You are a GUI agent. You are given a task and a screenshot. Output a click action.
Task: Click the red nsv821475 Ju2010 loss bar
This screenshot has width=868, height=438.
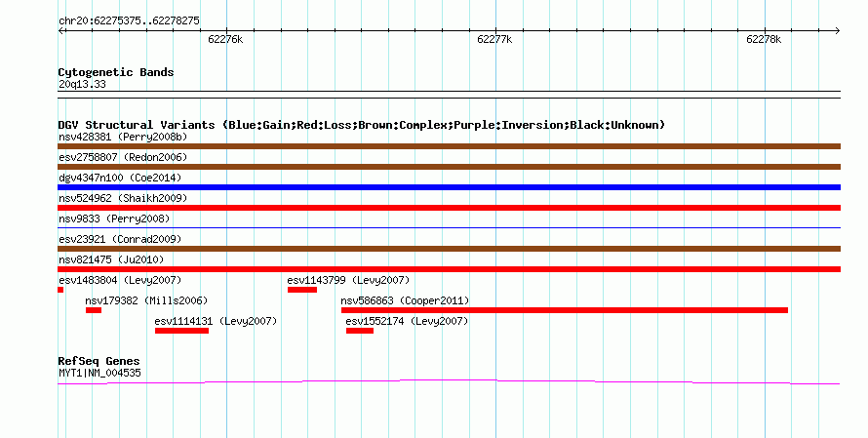coord(449,269)
